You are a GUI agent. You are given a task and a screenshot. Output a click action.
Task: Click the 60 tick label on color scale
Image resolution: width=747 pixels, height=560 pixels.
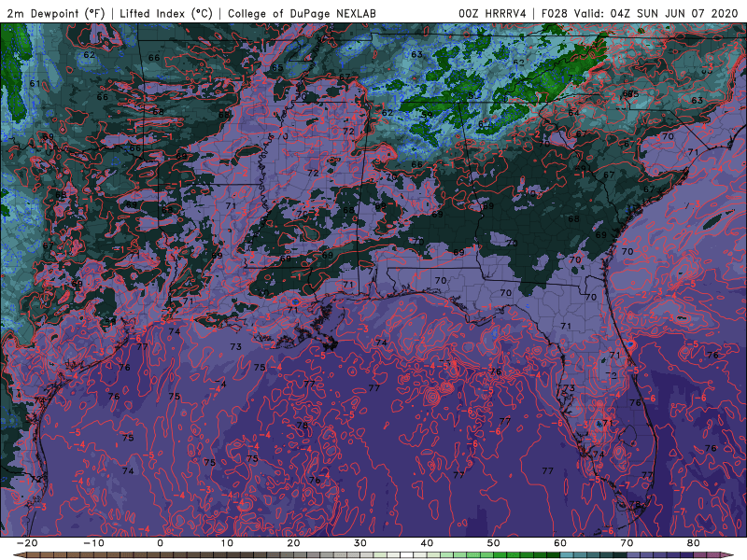coord(560,543)
